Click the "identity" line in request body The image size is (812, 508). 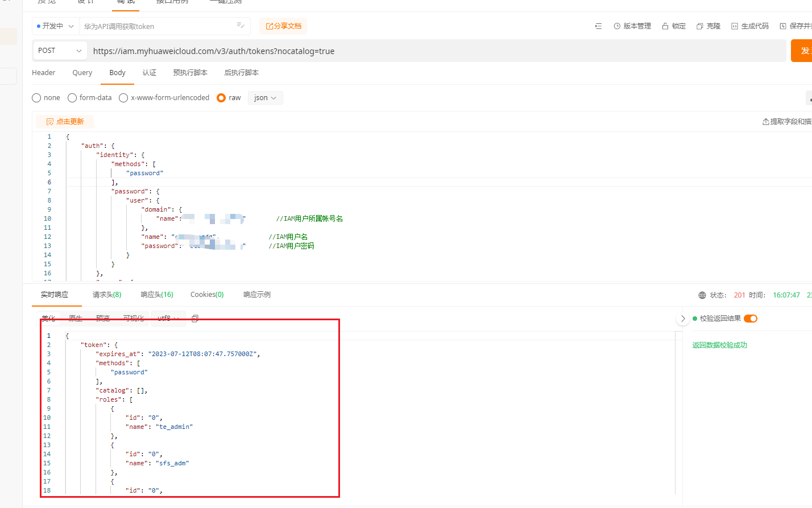pyautogui.click(x=121, y=155)
